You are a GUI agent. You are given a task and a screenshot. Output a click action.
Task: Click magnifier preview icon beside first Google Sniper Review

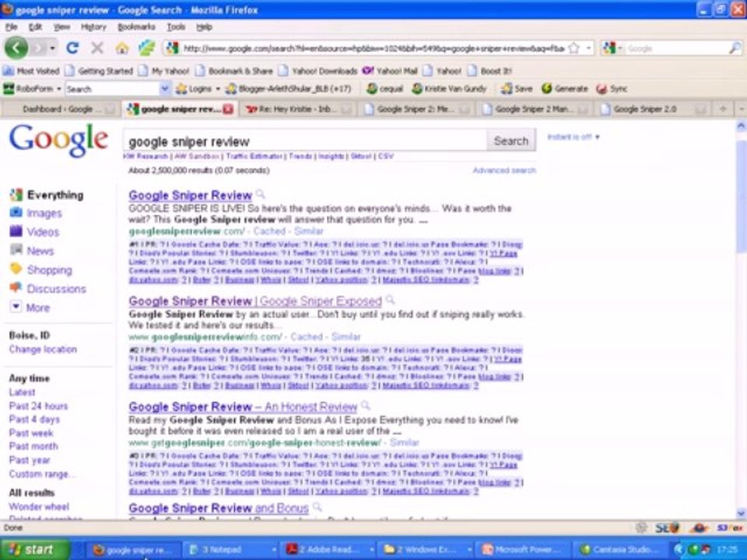coord(260,194)
